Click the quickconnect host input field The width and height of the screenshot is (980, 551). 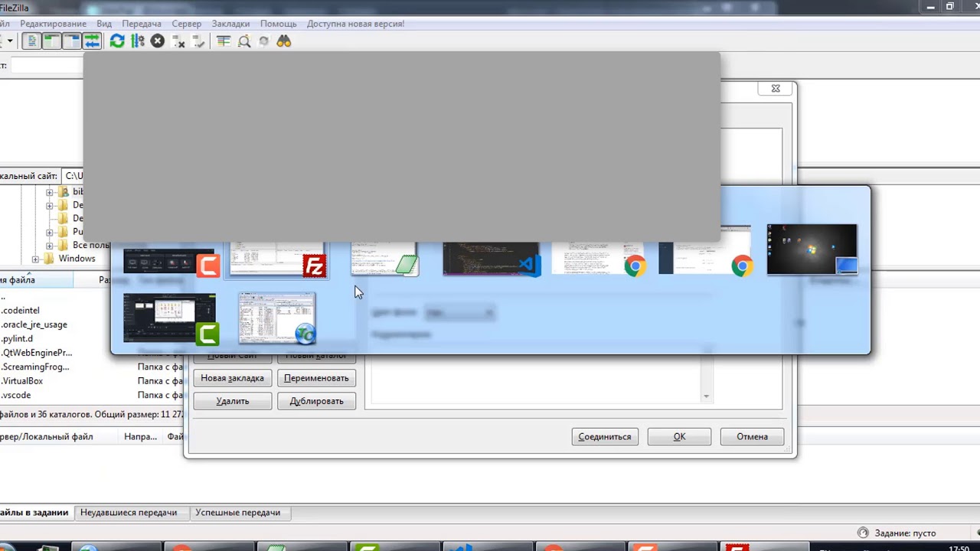click(x=47, y=66)
